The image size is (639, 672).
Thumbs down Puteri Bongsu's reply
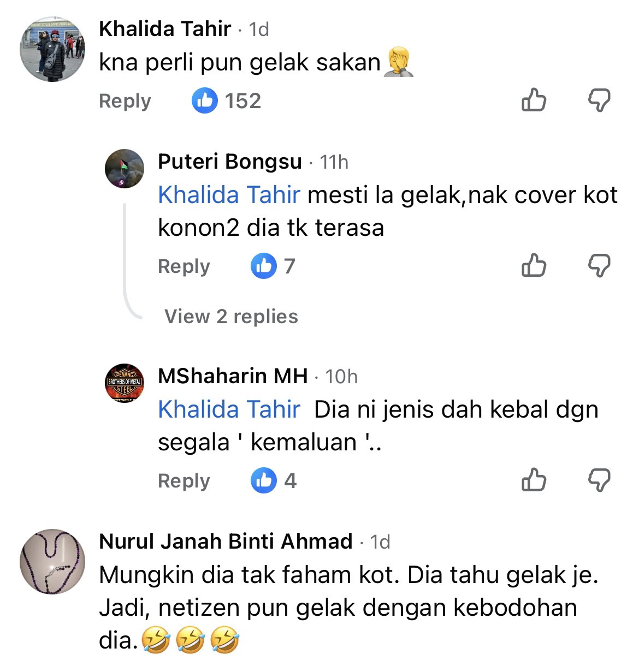pyautogui.click(x=599, y=266)
